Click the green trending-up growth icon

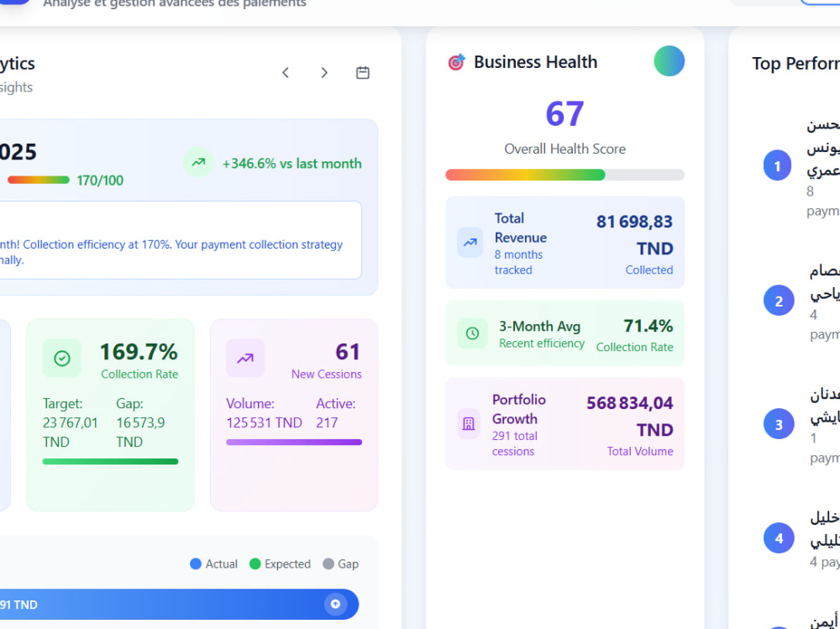198,162
